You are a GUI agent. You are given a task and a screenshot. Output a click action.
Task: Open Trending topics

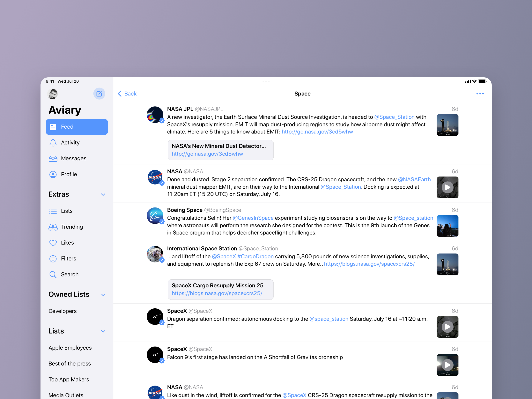(77, 227)
